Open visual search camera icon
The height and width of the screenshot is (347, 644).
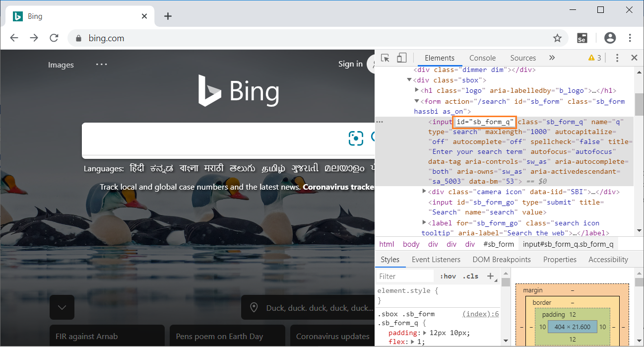(x=356, y=139)
